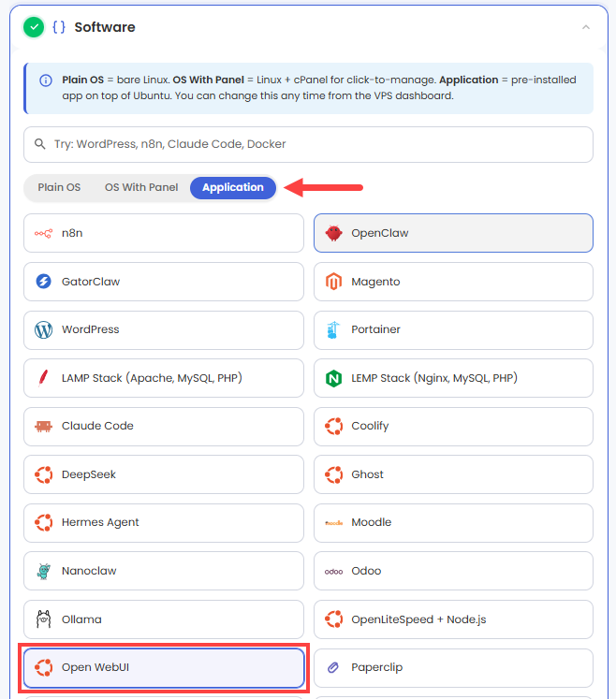Switch to the Plain OS tab

tap(59, 188)
